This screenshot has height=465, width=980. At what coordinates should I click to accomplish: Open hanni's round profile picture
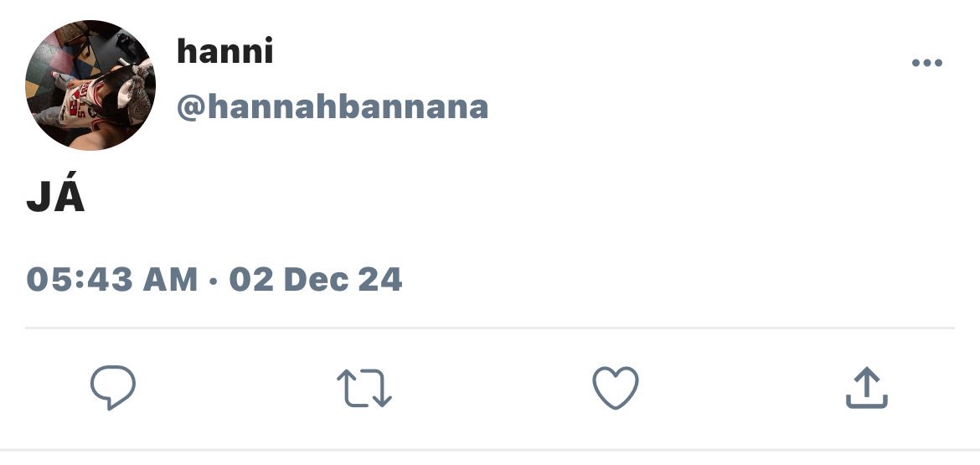tap(90, 85)
